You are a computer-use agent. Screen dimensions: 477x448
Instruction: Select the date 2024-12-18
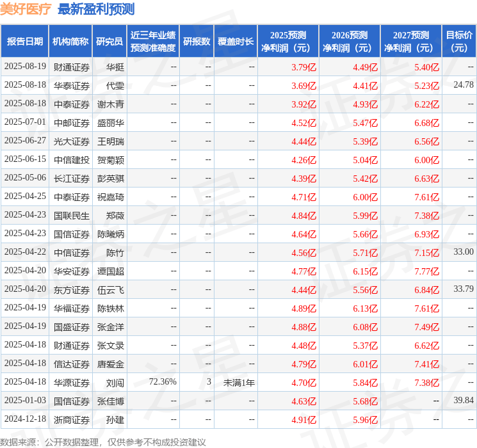(x=25, y=419)
